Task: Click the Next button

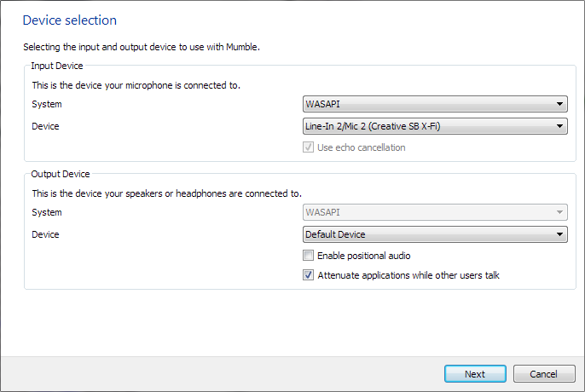Action: pyautogui.click(x=475, y=374)
